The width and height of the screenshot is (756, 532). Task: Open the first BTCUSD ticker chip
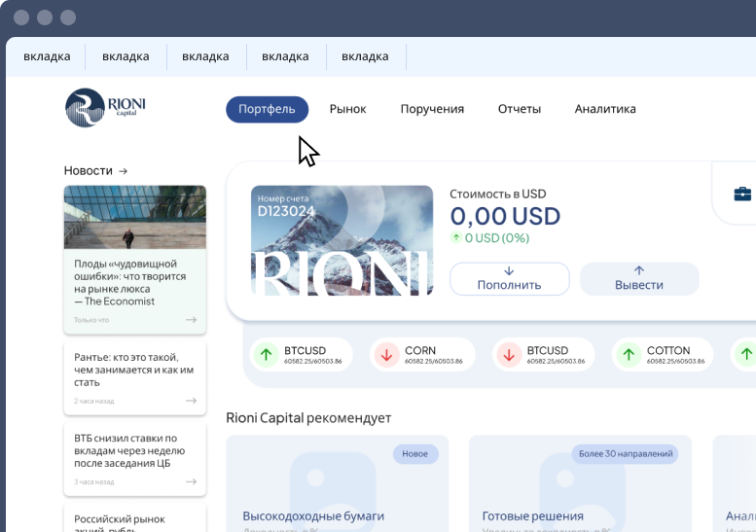point(302,355)
